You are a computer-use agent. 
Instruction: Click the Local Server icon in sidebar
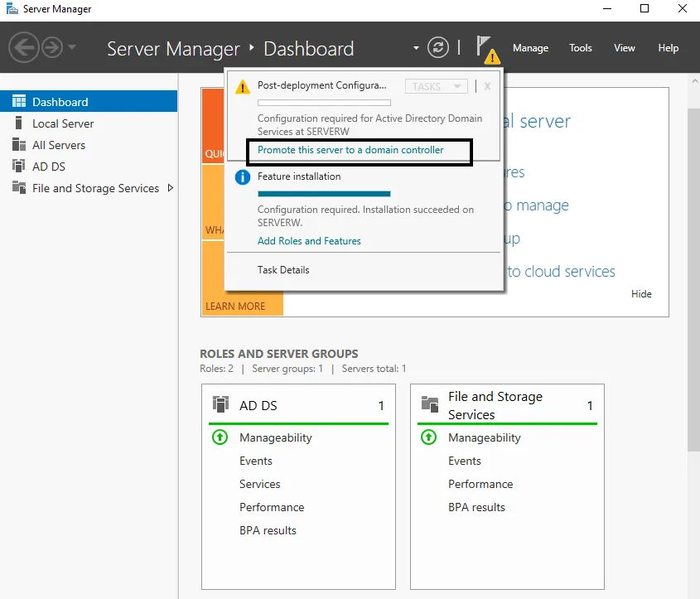(19, 123)
